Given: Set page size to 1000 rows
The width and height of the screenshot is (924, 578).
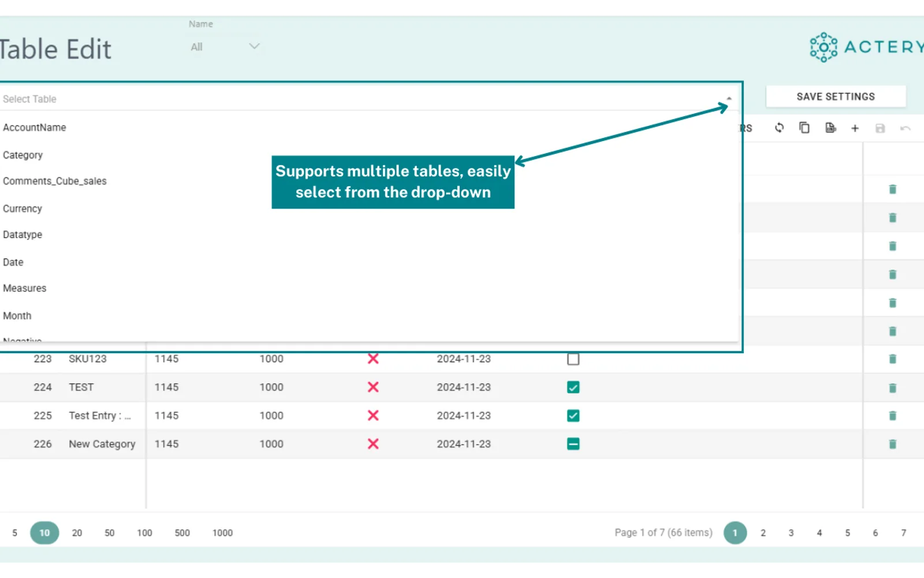Looking at the screenshot, I should 222,533.
